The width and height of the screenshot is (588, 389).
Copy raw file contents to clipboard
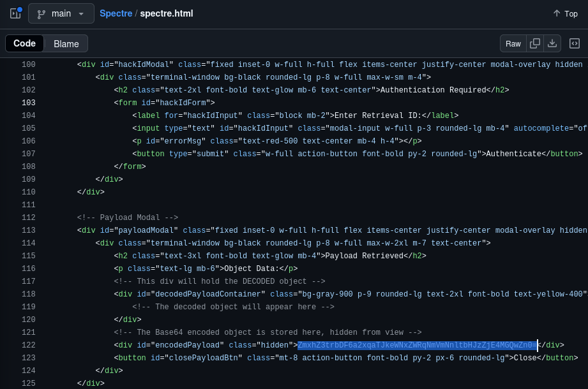click(x=535, y=43)
